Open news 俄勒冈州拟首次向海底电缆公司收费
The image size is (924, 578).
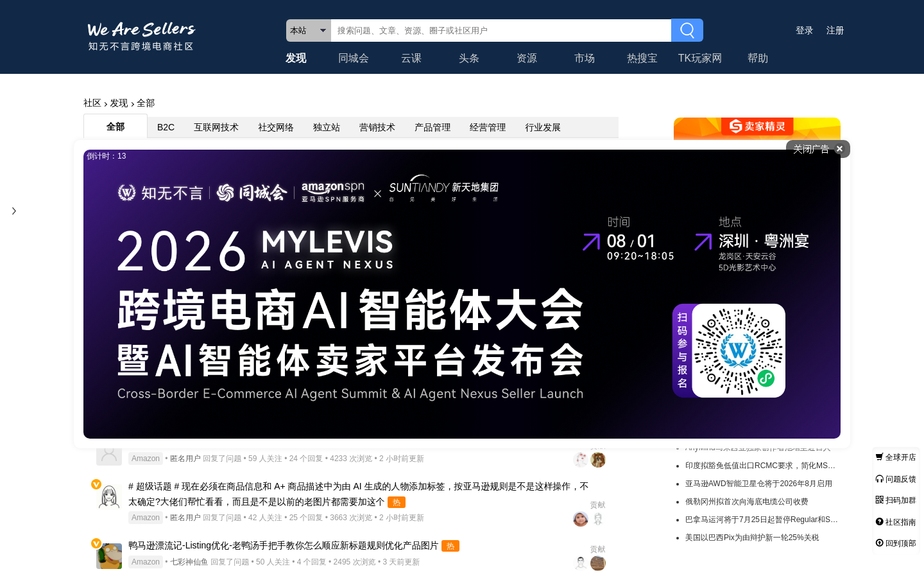pyautogui.click(x=747, y=502)
